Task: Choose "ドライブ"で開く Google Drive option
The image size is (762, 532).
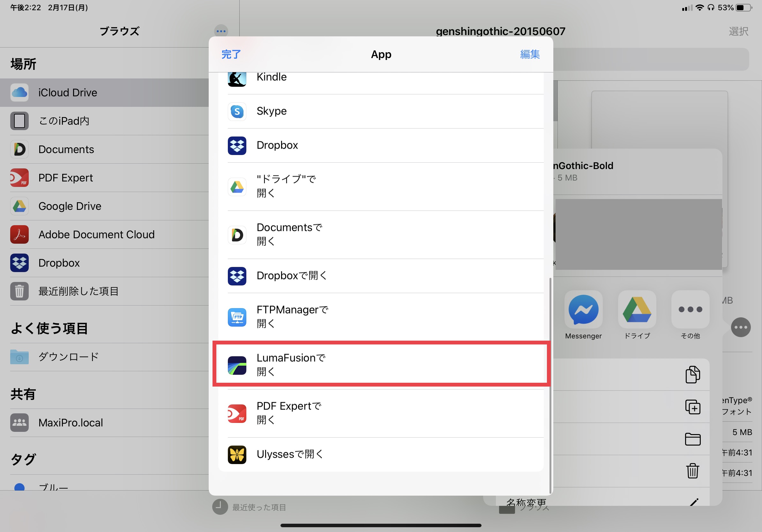Action: pyautogui.click(x=380, y=186)
